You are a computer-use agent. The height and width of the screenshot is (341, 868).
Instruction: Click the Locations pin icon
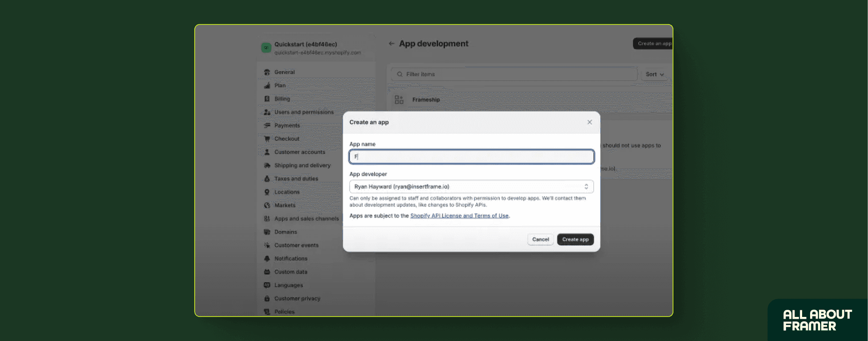click(x=267, y=192)
